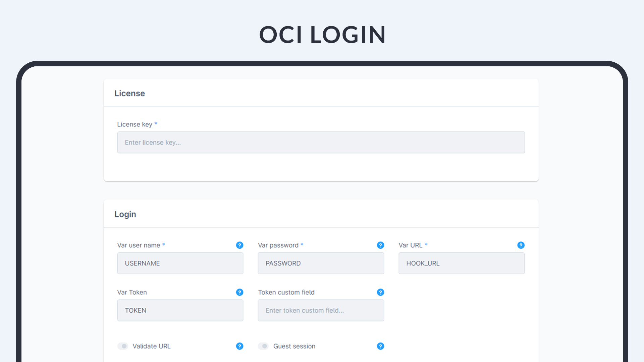
Task: Toggle the Validate URL switch
Action: tap(123, 346)
